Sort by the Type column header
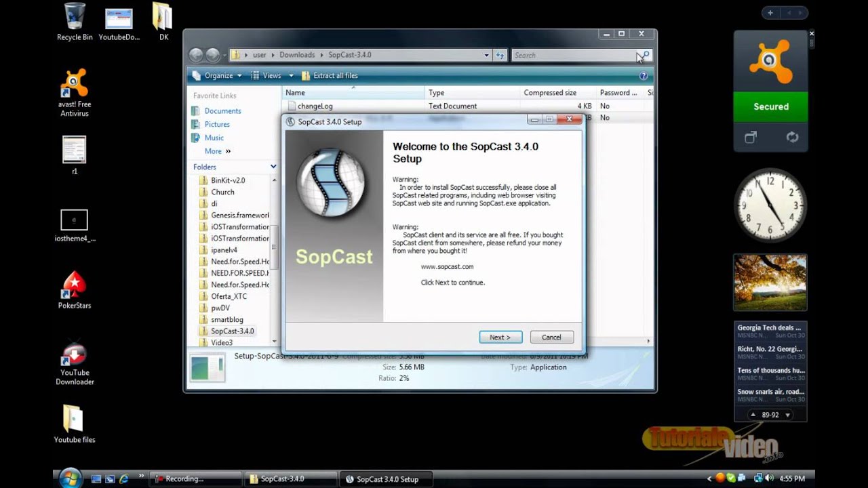Image resolution: width=868 pixels, height=488 pixels. click(473, 93)
